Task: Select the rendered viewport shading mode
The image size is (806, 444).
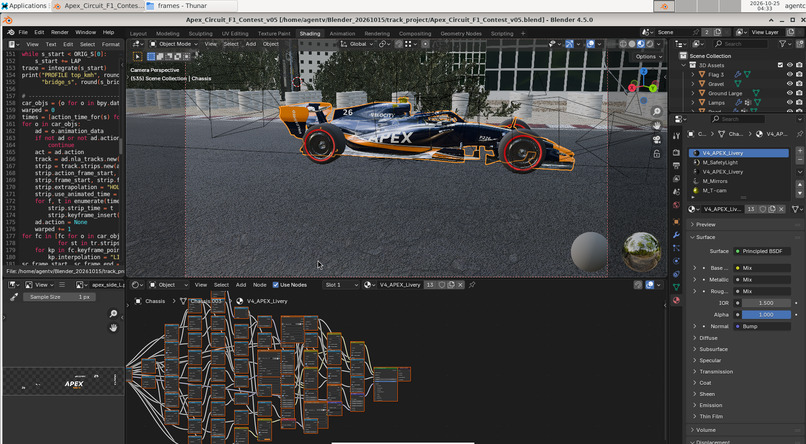Action: [650, 44]
